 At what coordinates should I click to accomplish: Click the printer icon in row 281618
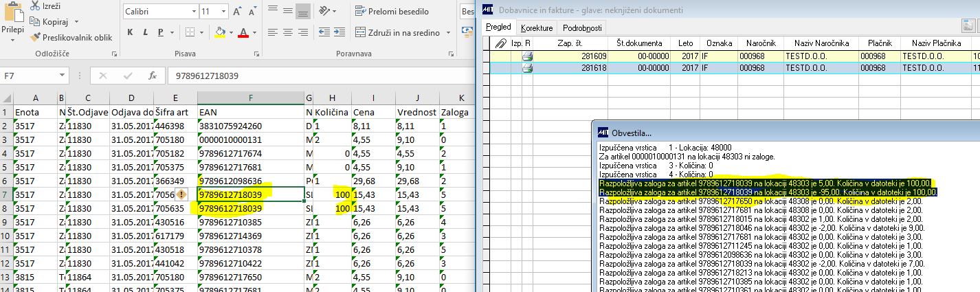(x=528, y=68)
